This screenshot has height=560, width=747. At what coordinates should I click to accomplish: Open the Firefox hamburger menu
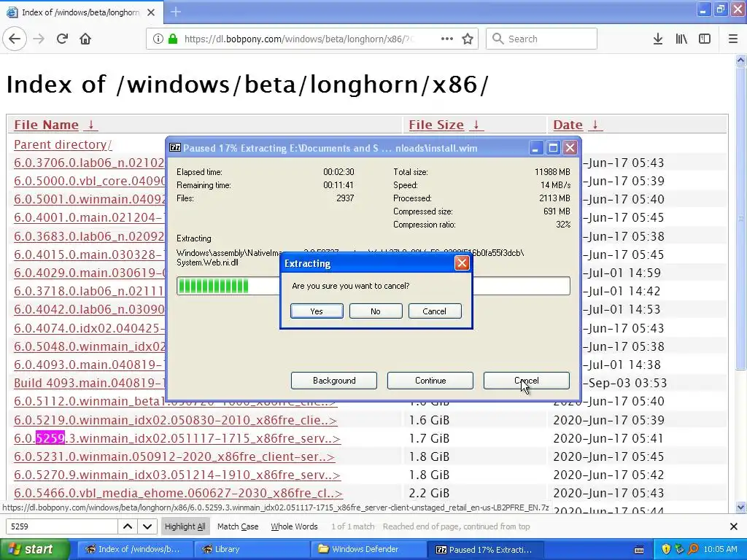[x=733, y=39]
